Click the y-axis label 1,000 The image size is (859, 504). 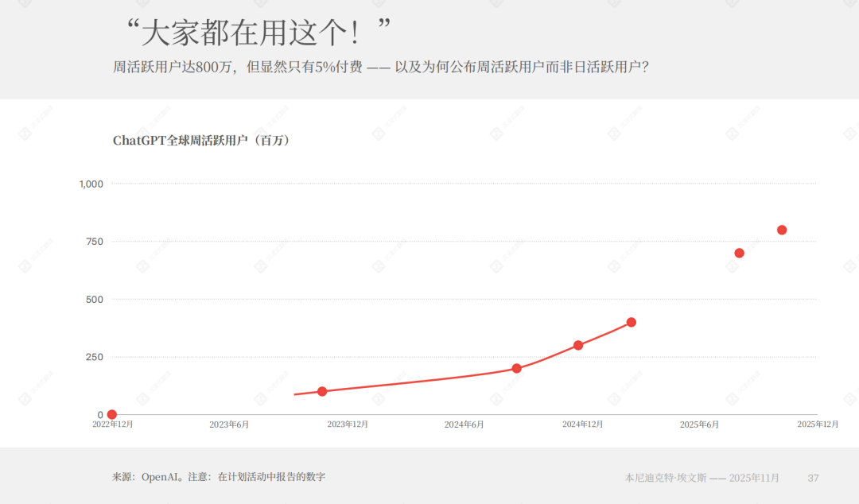point(91,184)
